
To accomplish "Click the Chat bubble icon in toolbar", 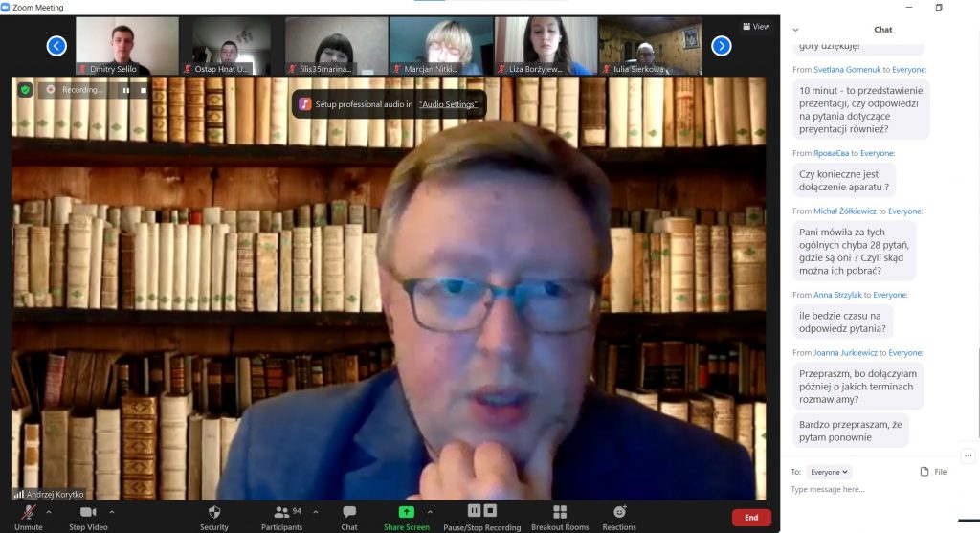I will 349,515.
